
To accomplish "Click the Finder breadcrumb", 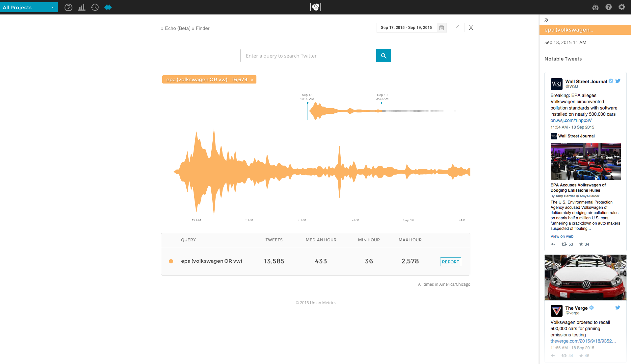I will click(202, 28).
